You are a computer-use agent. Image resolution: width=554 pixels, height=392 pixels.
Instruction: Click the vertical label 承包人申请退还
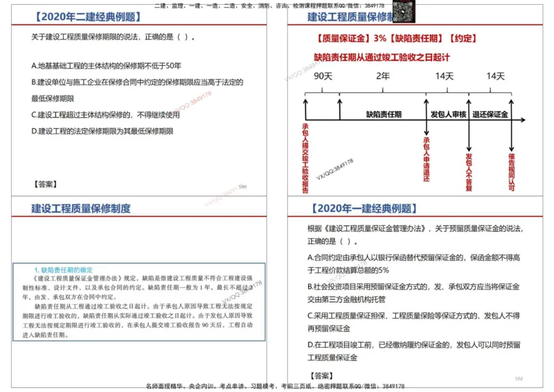tap(427, 159)
